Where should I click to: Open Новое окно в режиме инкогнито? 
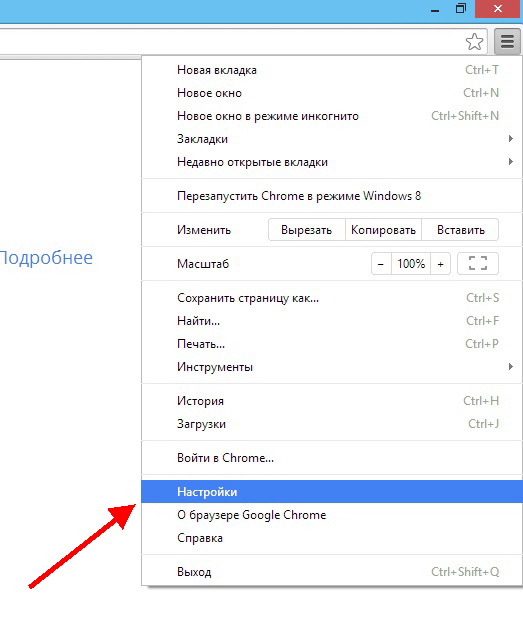332,116
